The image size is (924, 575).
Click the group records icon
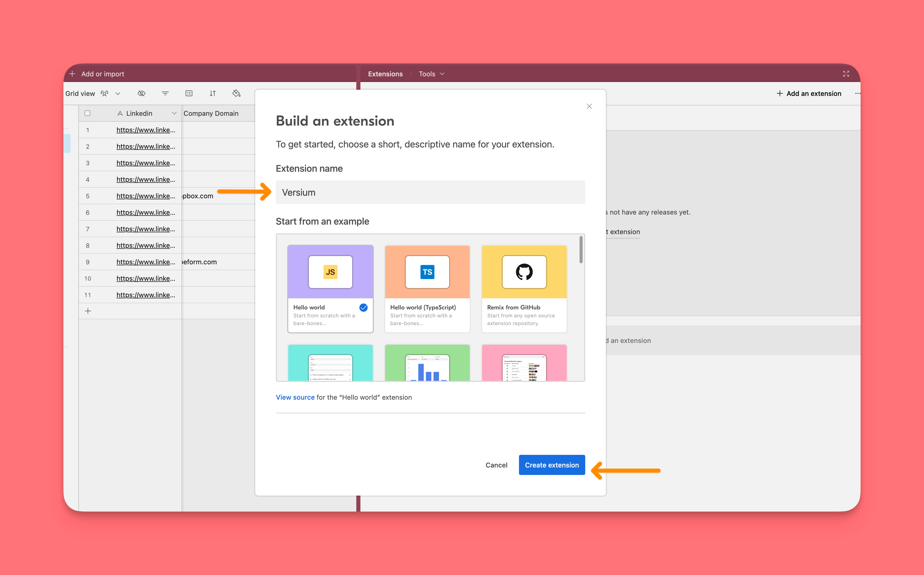[189, 94]
